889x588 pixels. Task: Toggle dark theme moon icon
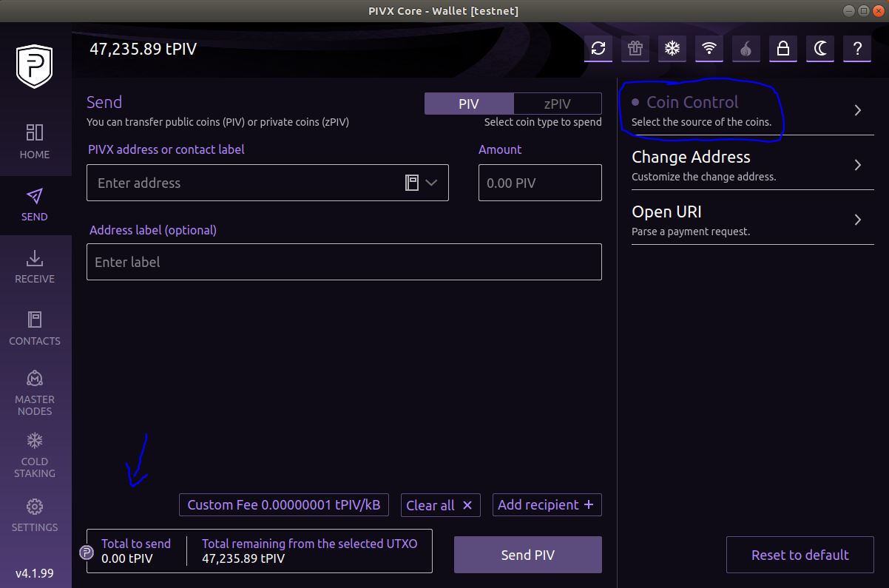coord(820,49)
